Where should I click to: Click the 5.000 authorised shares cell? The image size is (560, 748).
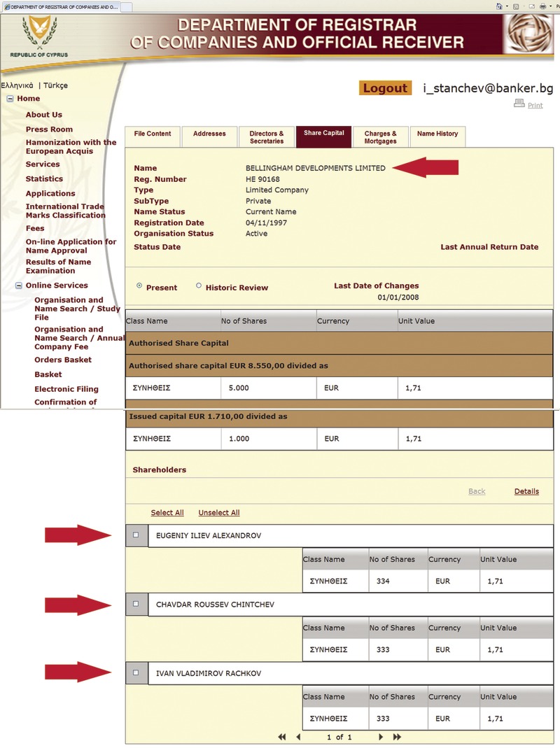pos(269,388)
